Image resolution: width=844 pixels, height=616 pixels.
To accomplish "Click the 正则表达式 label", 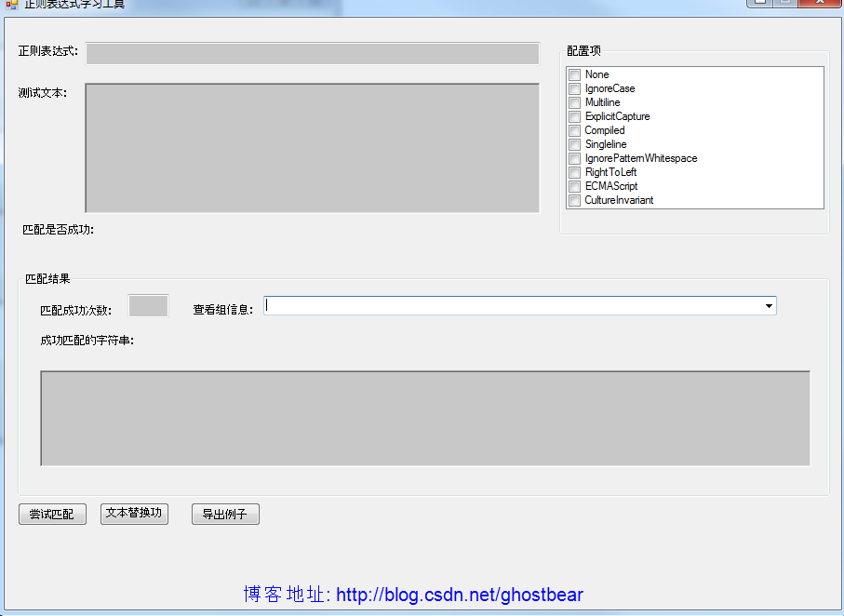I will click(x=47, y=51).
